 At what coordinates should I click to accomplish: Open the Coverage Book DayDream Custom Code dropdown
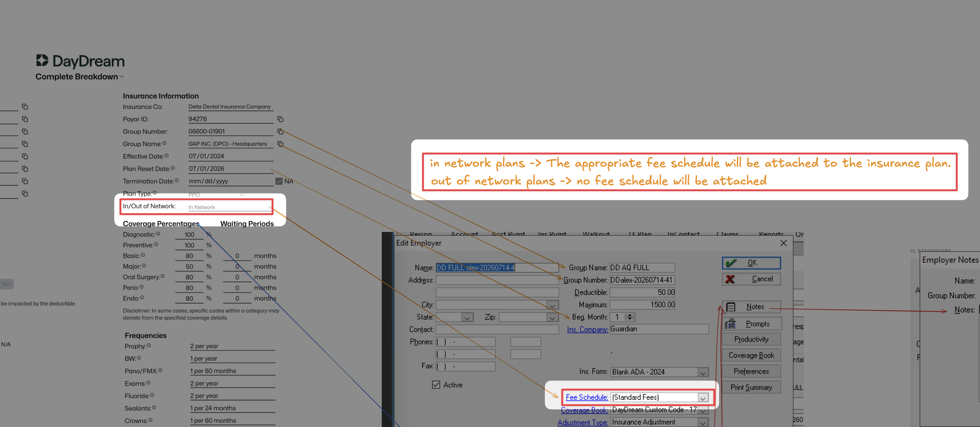[703, 410]
